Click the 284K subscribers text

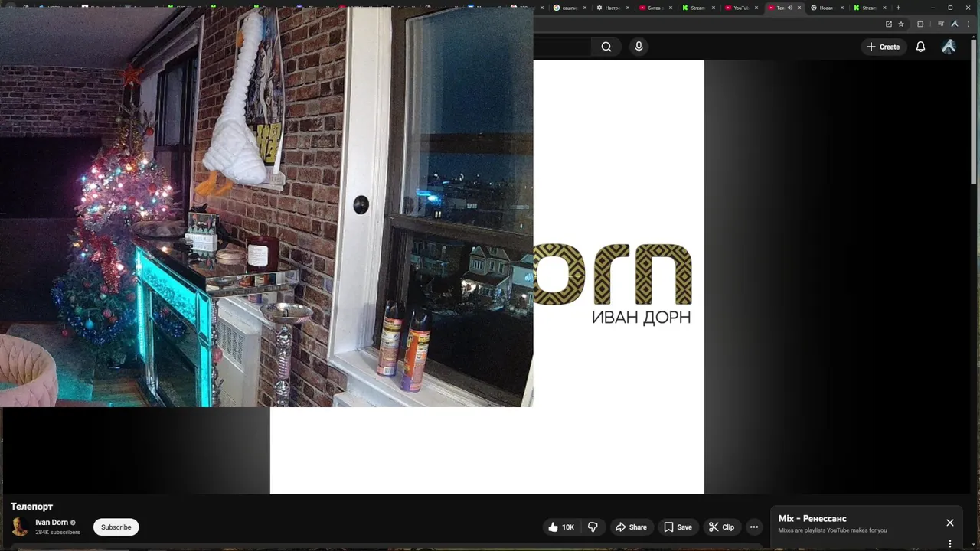coord(57,532)
